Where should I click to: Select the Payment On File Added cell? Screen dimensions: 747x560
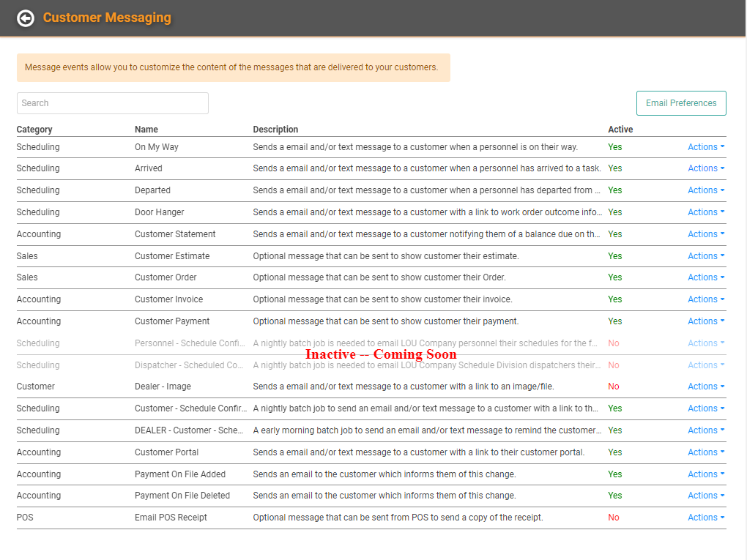point(180,474)
